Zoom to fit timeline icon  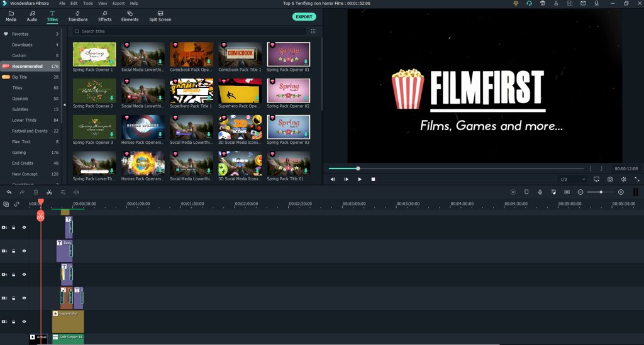pyautogui.click(x=567, y=192)
